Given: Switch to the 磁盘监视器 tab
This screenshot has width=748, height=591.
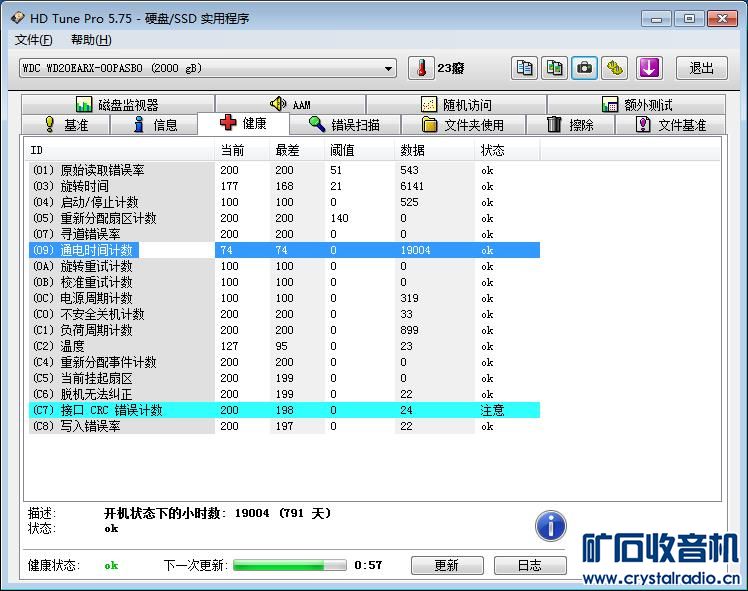Looking at the screenshot, I should [118, 104].
